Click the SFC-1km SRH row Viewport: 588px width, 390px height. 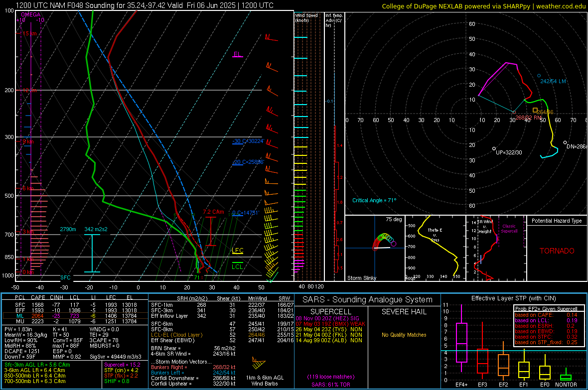coord(222,305)
